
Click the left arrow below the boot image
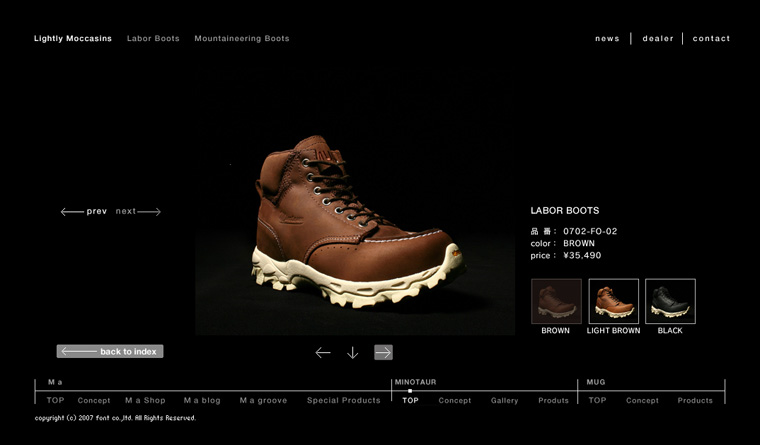(x=323, y=352)
